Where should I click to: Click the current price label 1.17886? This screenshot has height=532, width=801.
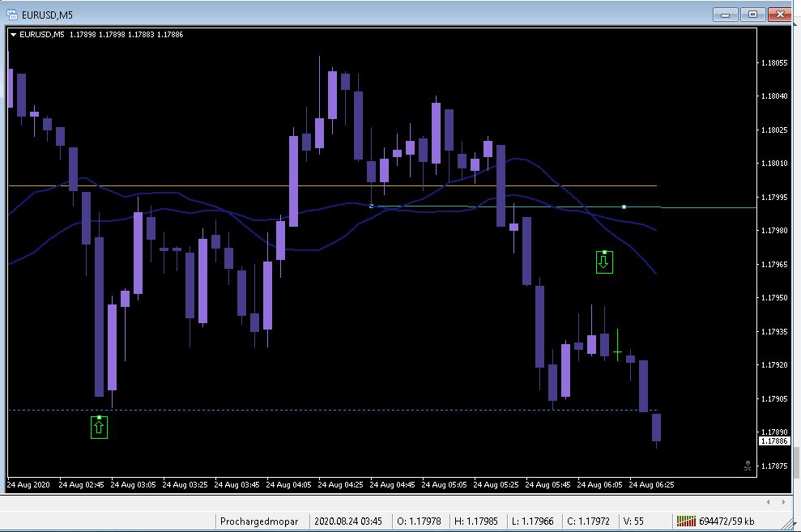(774, 440)
